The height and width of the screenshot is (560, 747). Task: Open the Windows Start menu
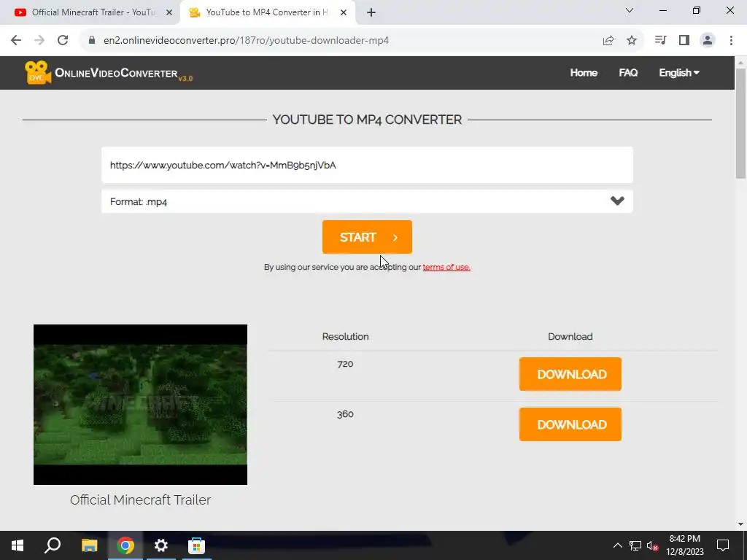18,545
